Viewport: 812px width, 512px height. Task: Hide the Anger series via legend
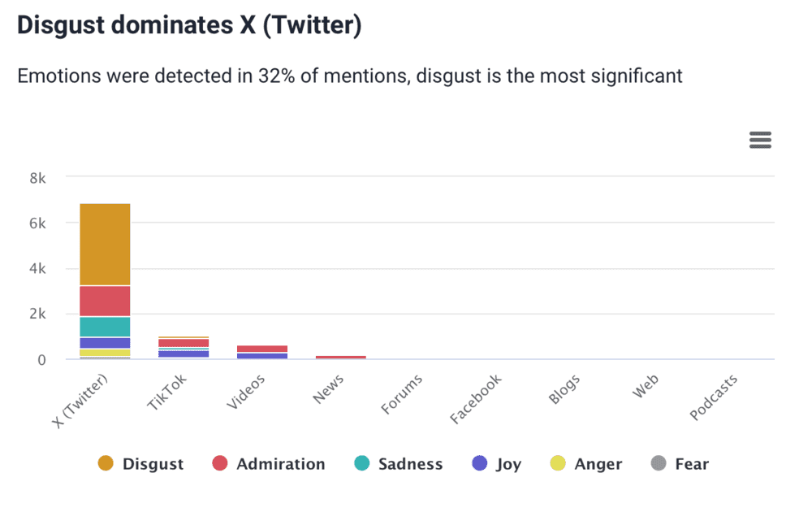tap(598, 464)
